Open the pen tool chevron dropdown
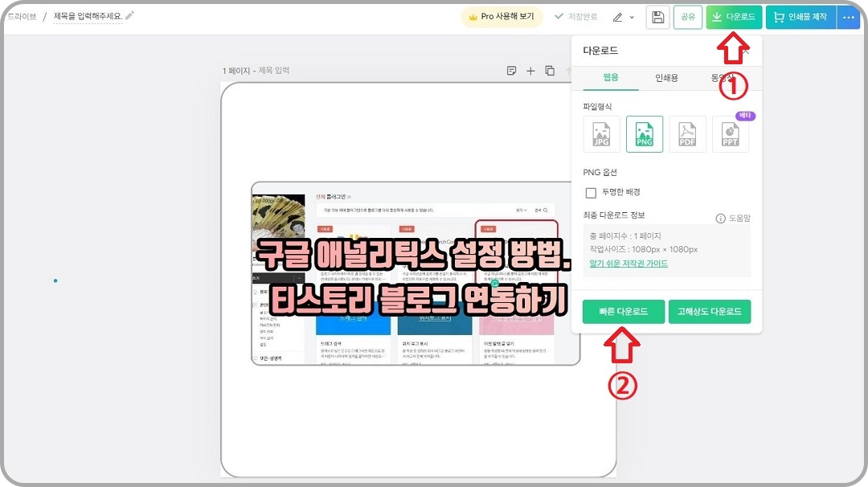868x487 pixels. point(632,17)
